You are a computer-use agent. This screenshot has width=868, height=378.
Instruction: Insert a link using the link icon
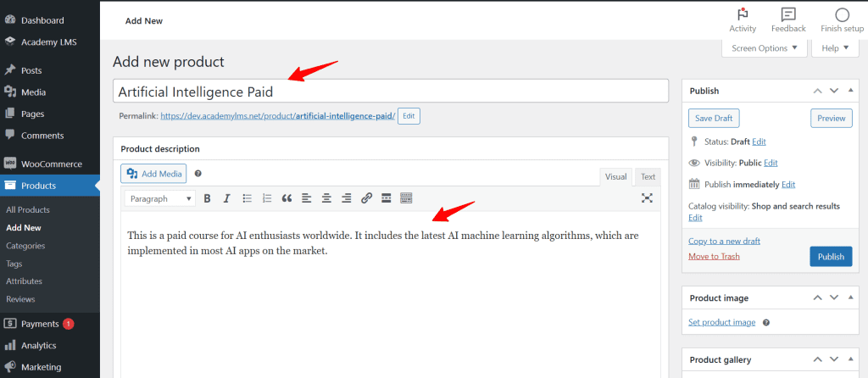click(x=366, y=198)
